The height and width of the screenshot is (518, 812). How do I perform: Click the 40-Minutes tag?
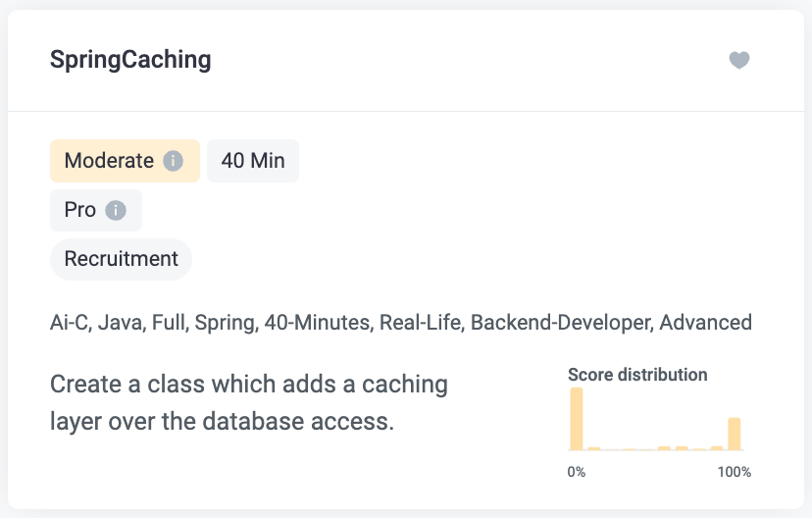319,323
